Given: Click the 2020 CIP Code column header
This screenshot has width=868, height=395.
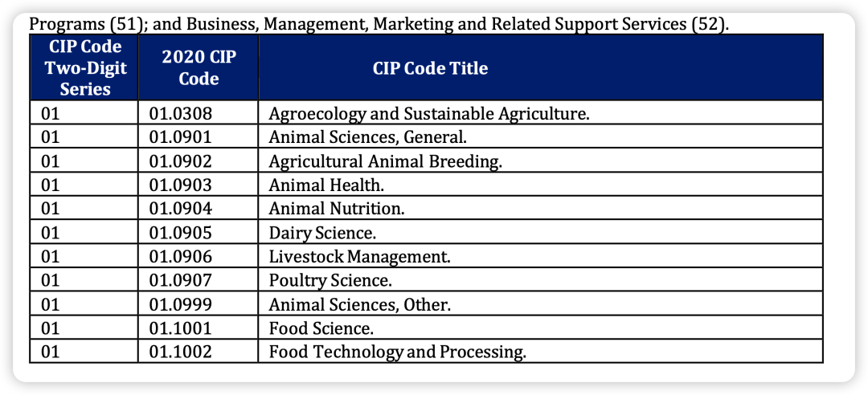Looking at the screenshot, I should pos(199,67).
